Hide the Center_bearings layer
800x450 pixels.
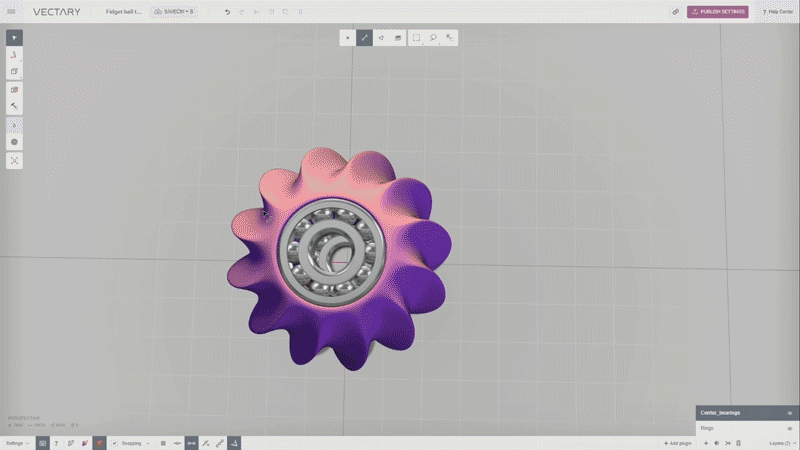(789, 412)
